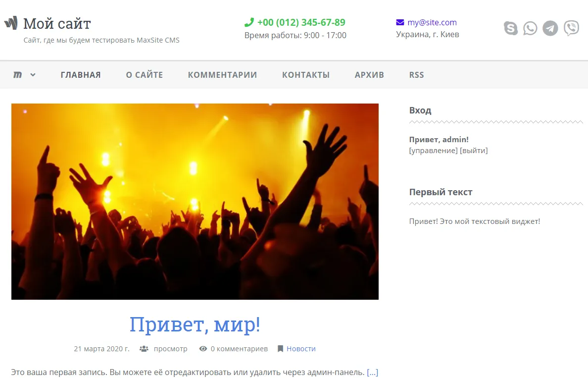Screen dimensions: 588x378
Task: Select RSS from the navigation bar
Action: tap(416, 75)
